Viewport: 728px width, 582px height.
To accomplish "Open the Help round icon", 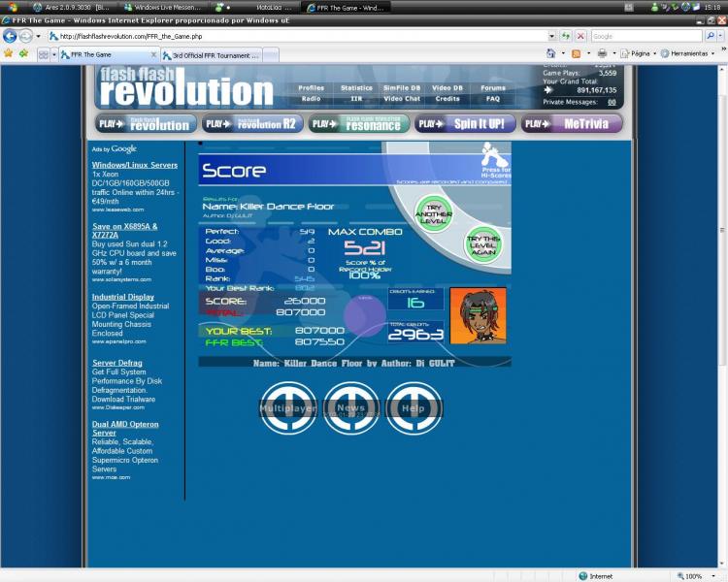I will pos(414,408).
